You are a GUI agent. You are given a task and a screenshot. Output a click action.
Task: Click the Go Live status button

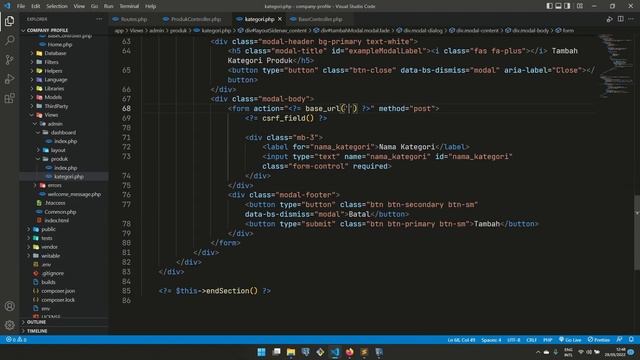(x=570, y=340)
